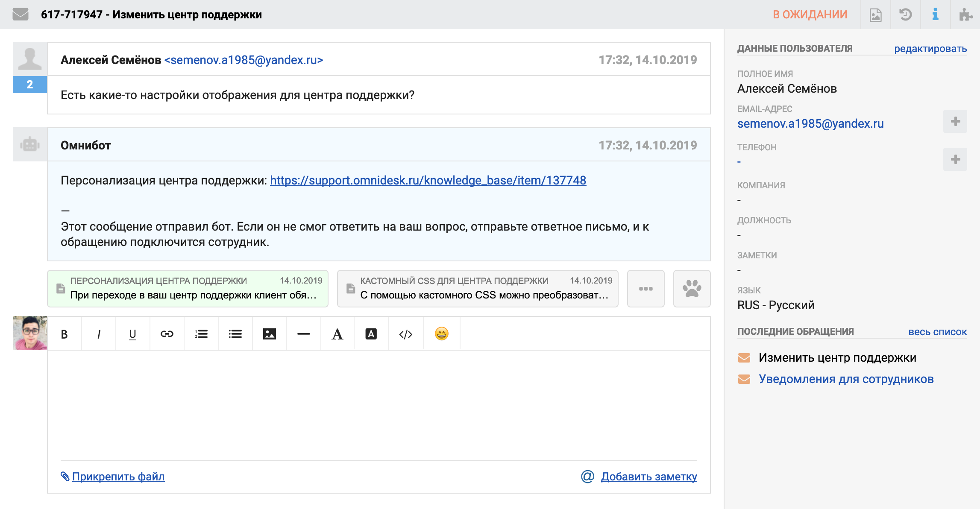Click into the reply text area
This screenshot has width=980, height=509.
379,405
